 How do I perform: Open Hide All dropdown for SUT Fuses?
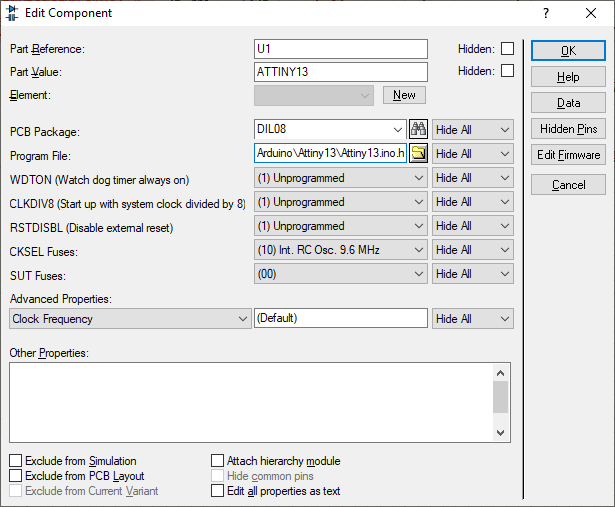tap(472, 274)
